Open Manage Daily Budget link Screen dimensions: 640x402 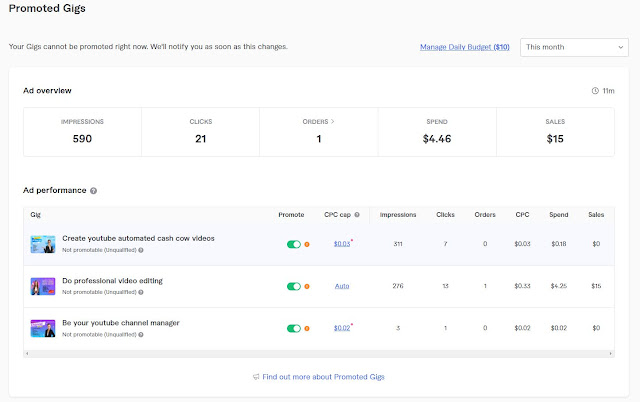click(465, 47)
